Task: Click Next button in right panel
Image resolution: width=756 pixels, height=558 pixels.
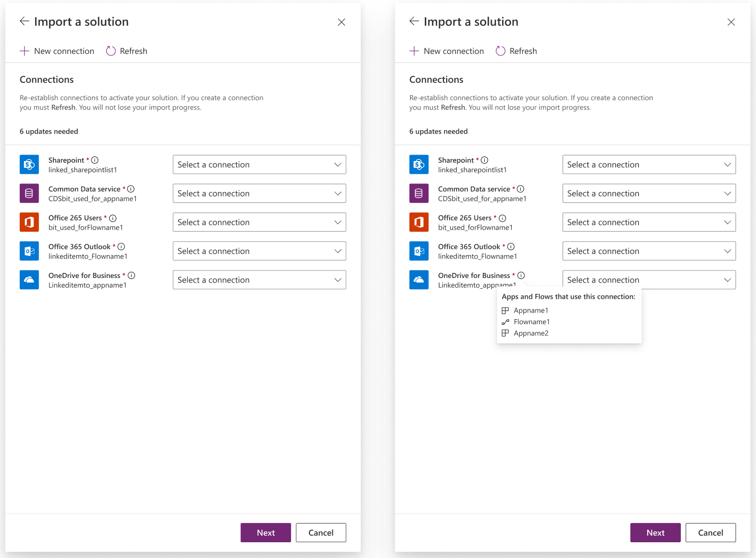Action: click(x=655, y=533)
